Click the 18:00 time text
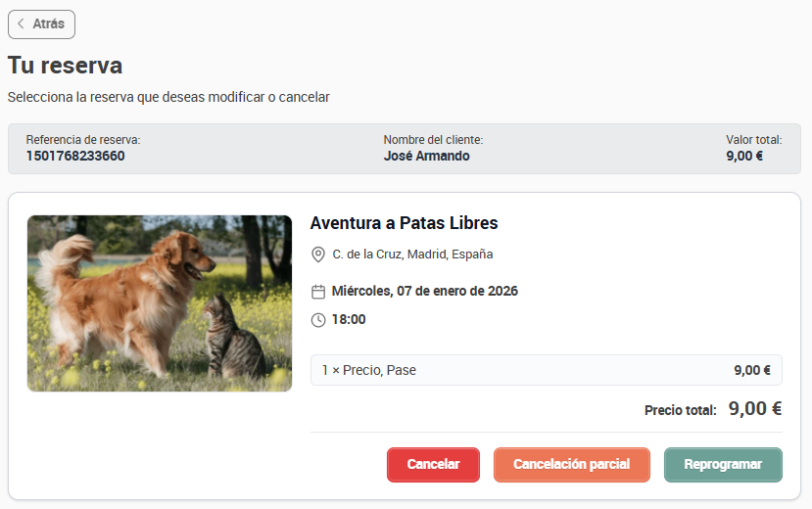This screenshot has height=509, width=812. pyautogui.click(x=349, y=320)
